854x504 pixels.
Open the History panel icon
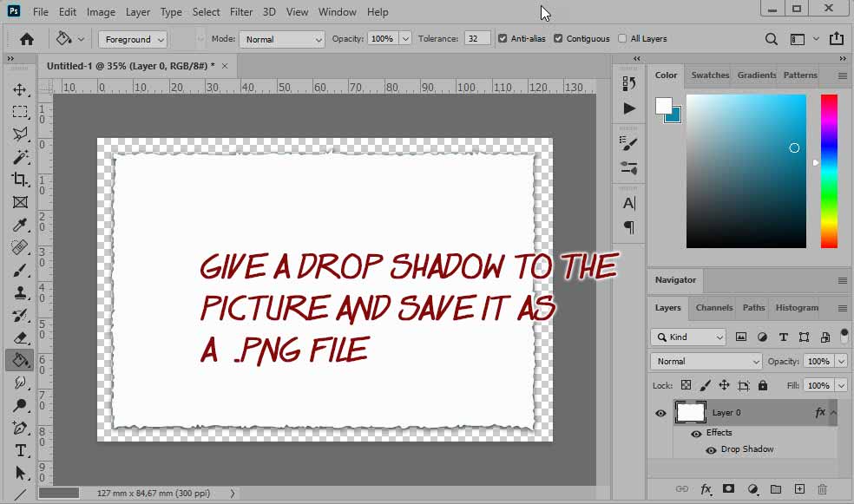point(628,83)
